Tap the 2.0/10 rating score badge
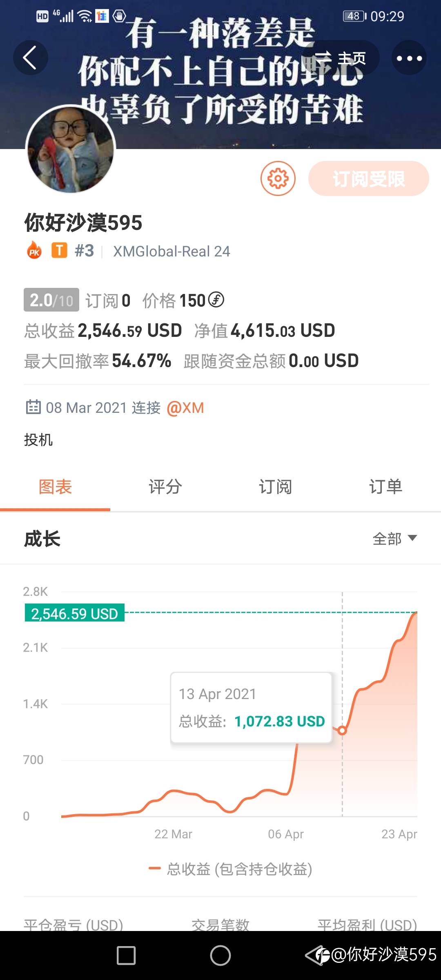The image size is (441, 980). [x=51, y=300]
